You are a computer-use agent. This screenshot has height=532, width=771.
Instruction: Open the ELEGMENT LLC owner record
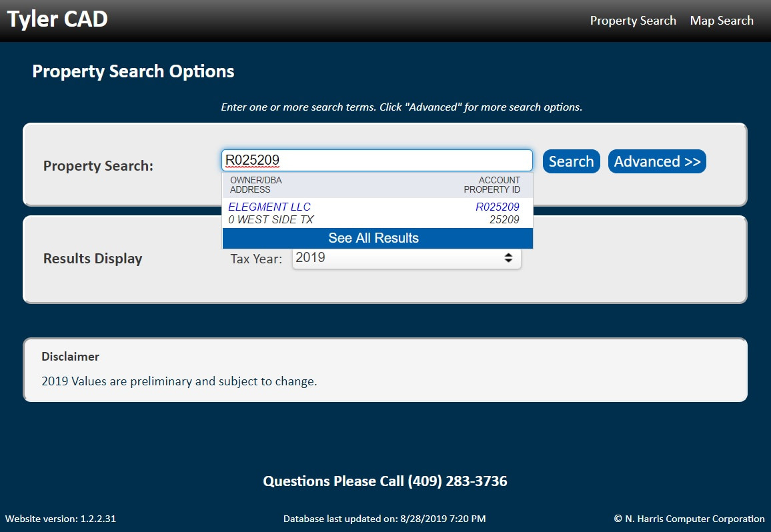(269, 207)
